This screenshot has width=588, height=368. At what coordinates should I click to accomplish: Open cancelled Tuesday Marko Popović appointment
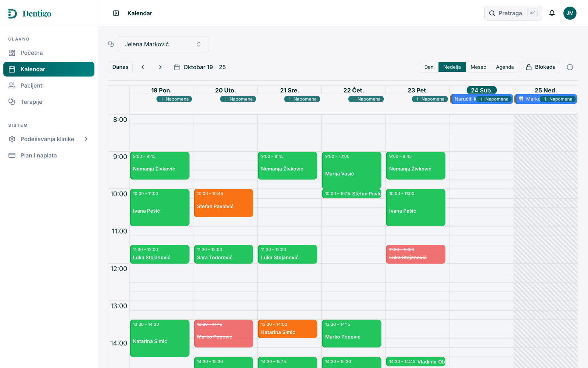[x=224, y=333]
